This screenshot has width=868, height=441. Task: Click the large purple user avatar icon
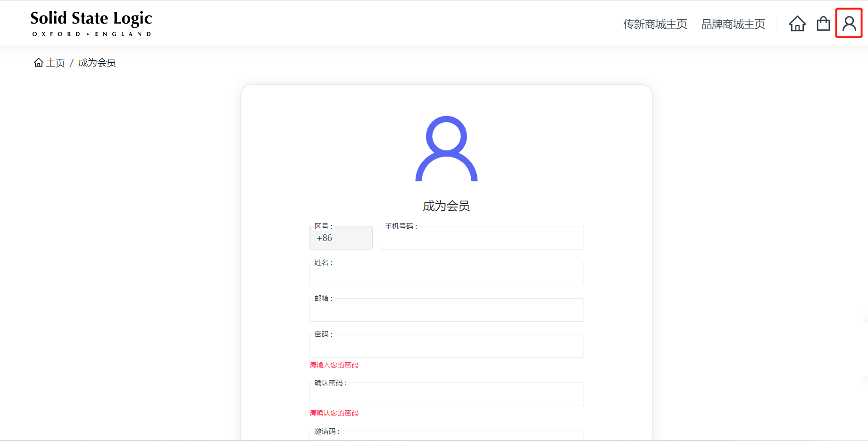pos(446,149)
